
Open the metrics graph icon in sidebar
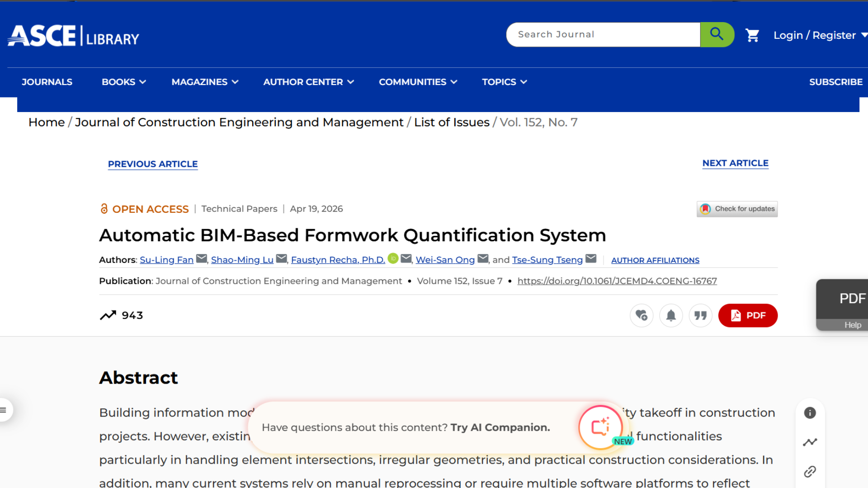810,442
